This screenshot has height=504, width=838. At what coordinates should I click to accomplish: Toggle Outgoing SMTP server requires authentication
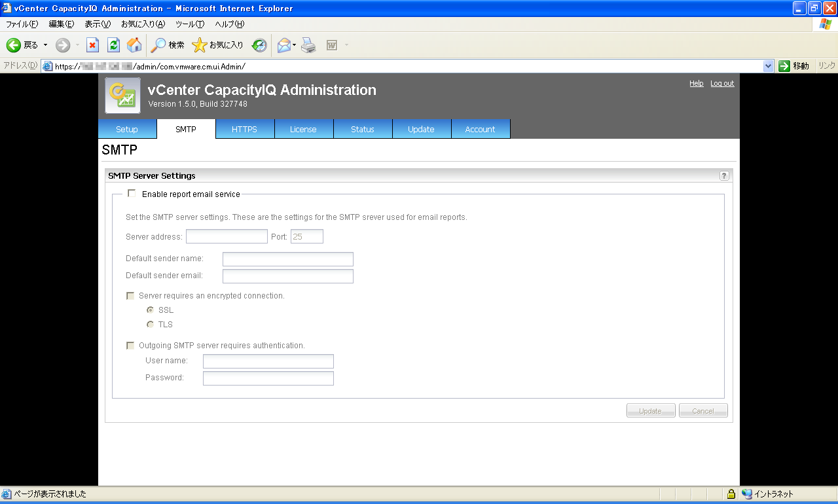pyautogui.click(x=130, y=346)
